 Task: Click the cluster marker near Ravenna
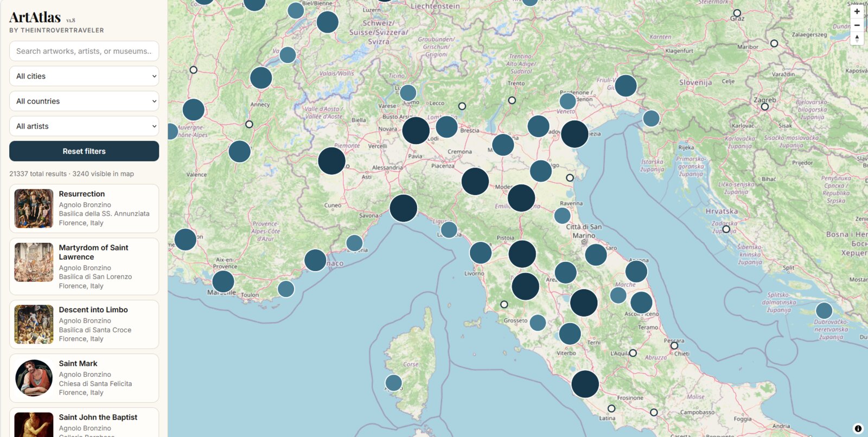point(562,215)
